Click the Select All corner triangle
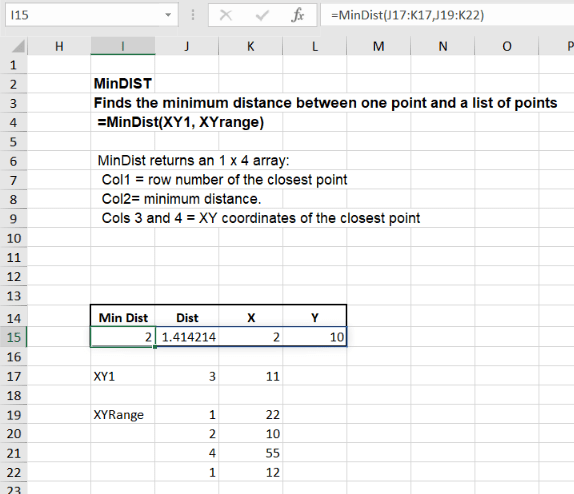This screenshot has width=574, height=494. pyautogui.click(x=18, y=47)
